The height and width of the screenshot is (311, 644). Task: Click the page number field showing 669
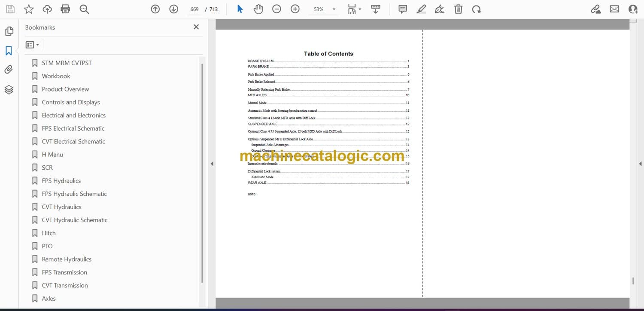194,9
